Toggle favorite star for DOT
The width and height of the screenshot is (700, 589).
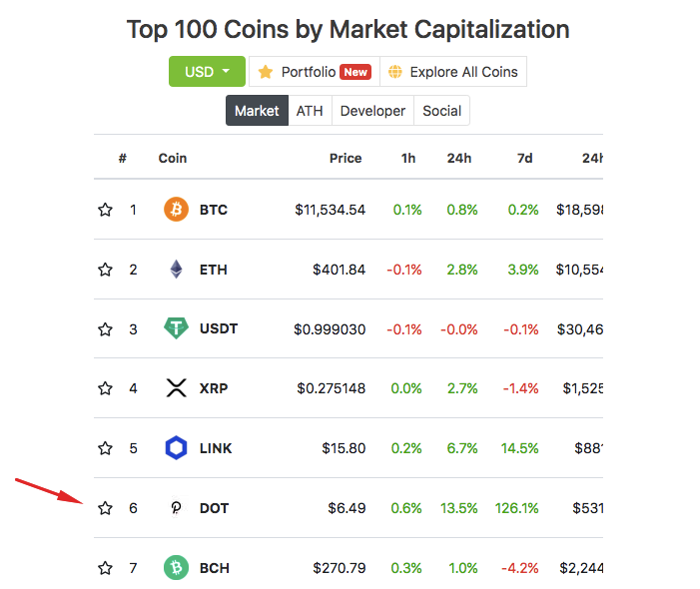tap(106, 508)
